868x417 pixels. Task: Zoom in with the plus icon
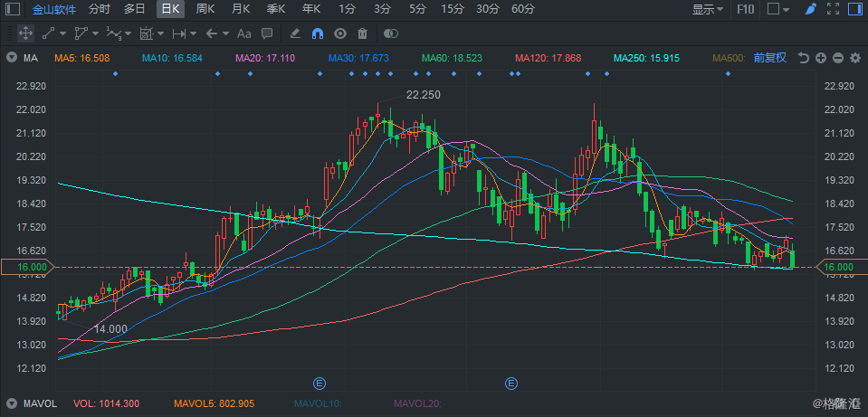point(821,58)
